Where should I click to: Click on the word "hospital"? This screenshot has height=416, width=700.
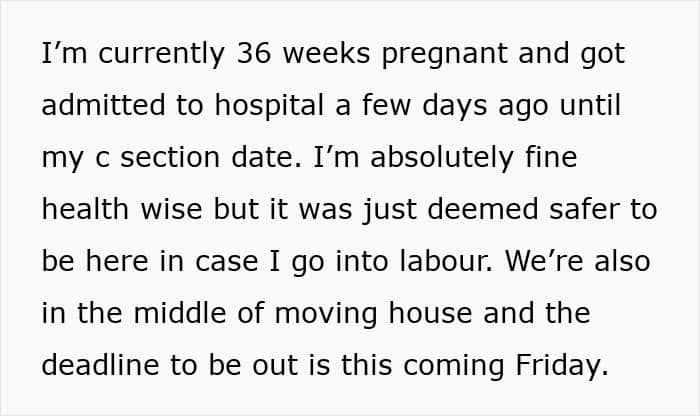click(269, 107)
